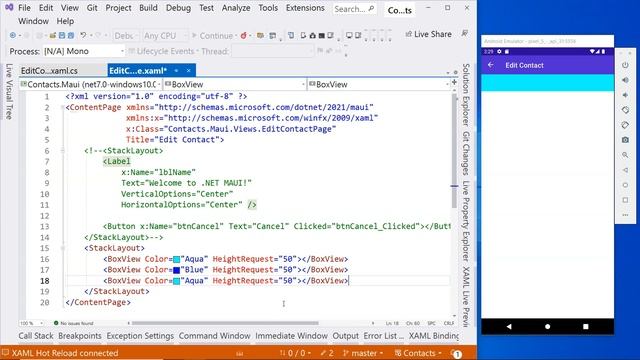Click the feedback icon beside Live Share
This screenshot has height=360, width=640.
click(464, 33)
